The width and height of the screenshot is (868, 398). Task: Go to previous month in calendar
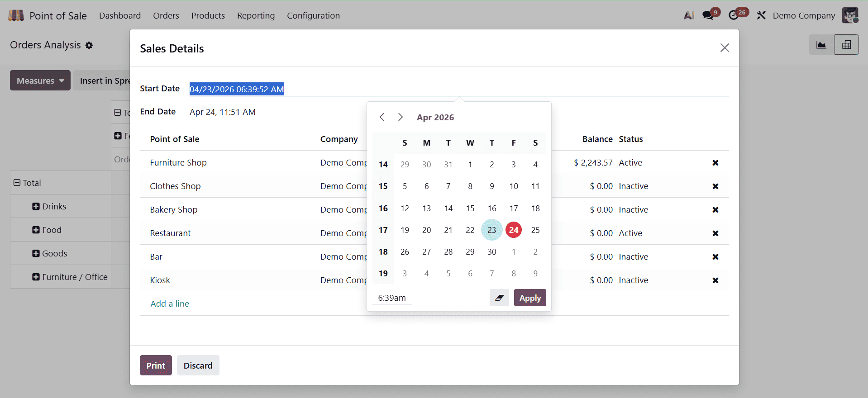click(382, 117)
